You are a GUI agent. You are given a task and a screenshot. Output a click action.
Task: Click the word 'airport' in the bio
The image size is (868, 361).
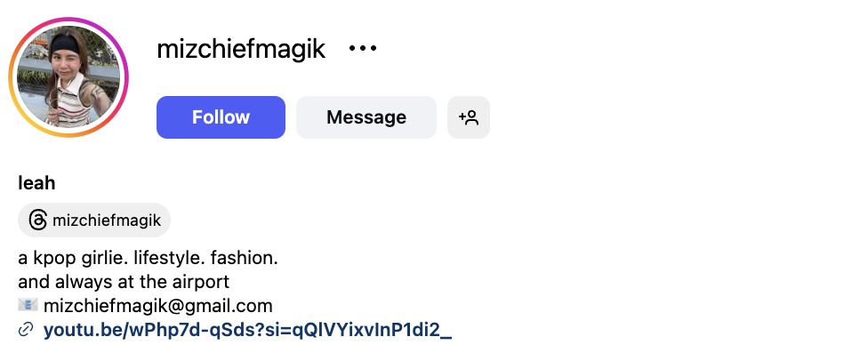[x=202, y=283]
